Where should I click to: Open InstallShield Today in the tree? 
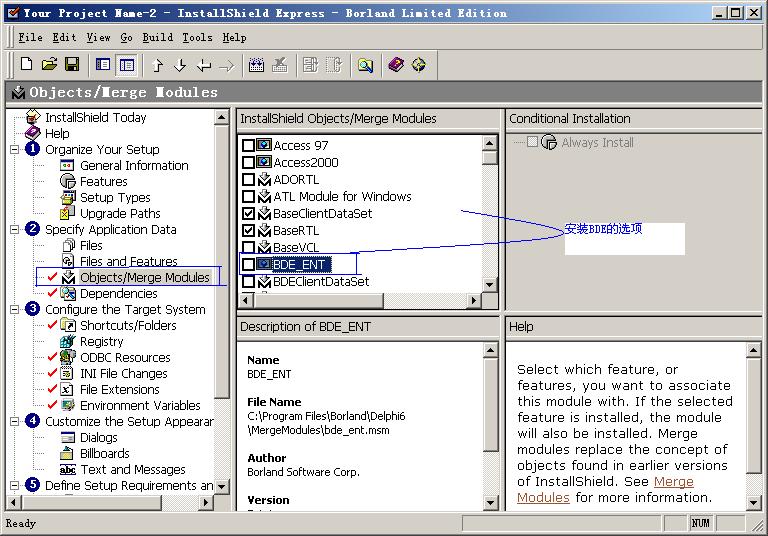[x=96, y=117]
